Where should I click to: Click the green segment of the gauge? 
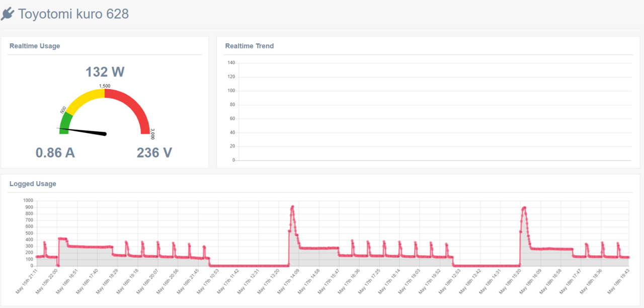[x=65, y=123]
